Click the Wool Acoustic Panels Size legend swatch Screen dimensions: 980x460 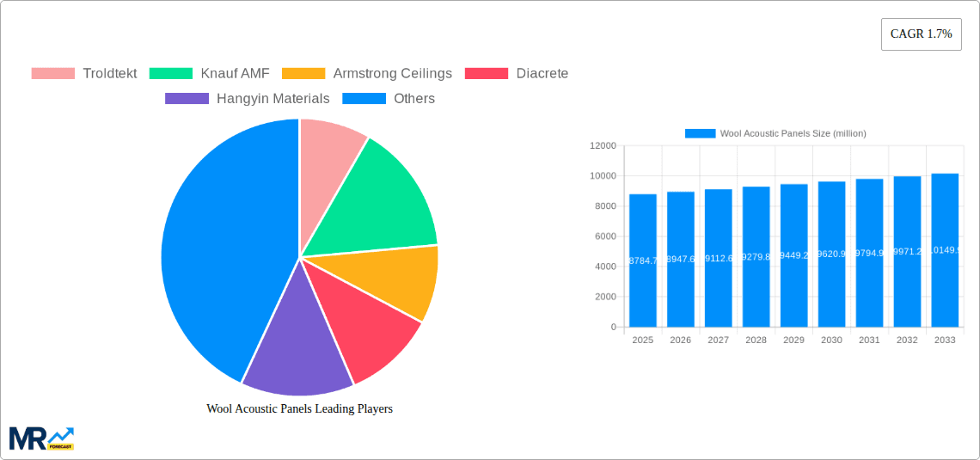coord(700,133)
